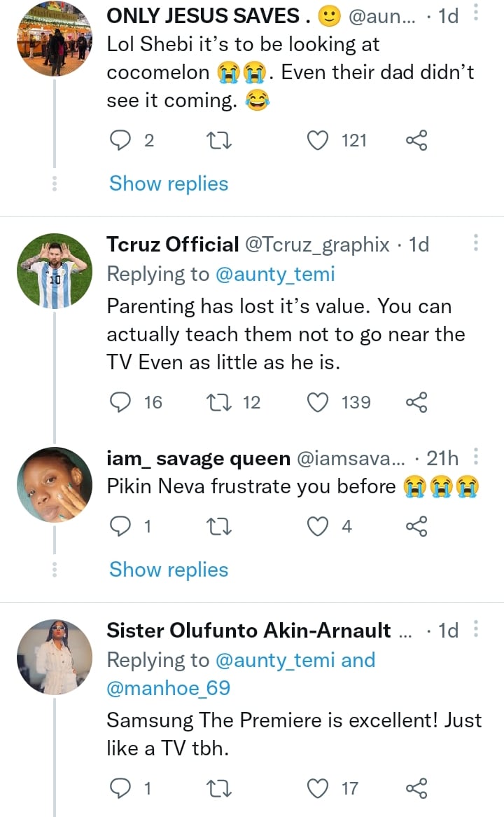Open the @manhoe_69 mention link

point(168,688)
